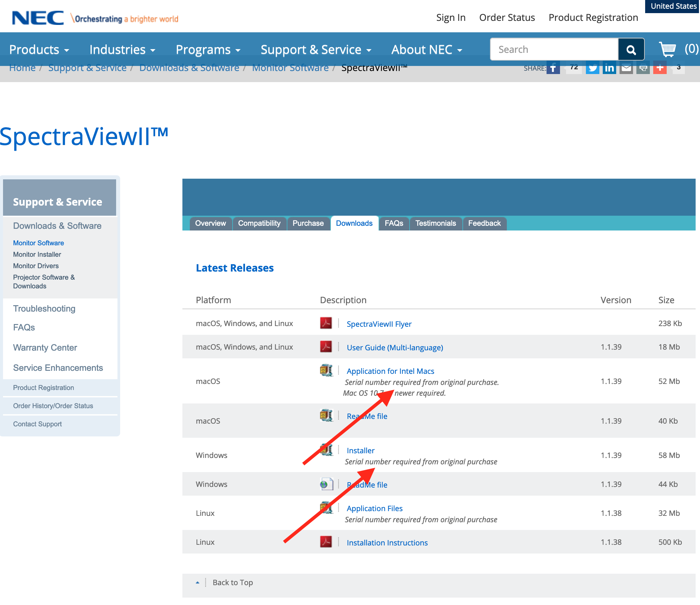Open the About NEC dropdown
The image size is (700, 605).
tap(426, 50)
